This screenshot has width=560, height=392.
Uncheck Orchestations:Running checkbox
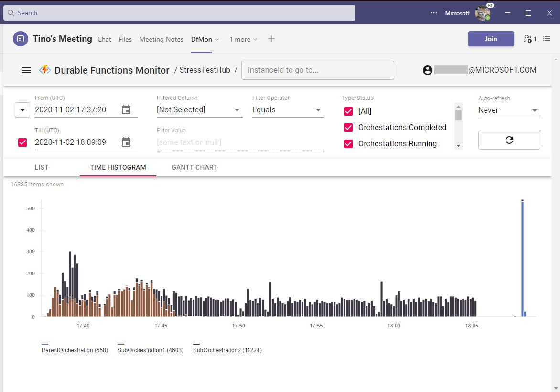point(348,144)
